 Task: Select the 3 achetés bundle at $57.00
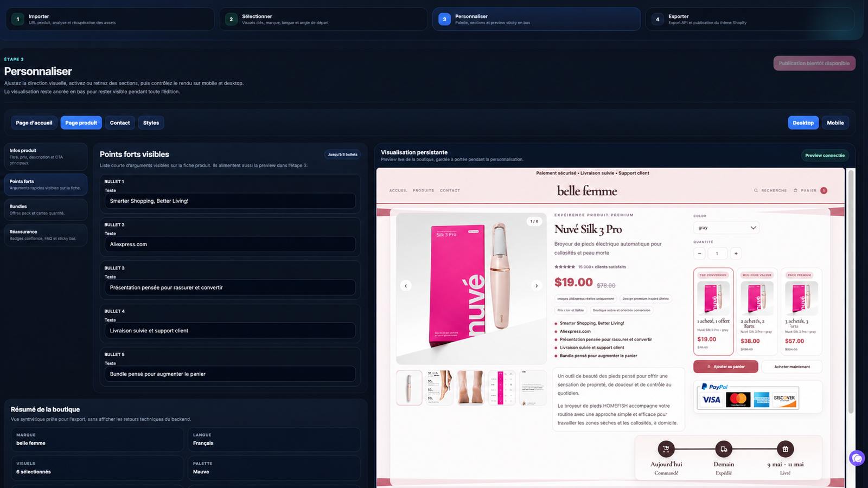[802, 311]
